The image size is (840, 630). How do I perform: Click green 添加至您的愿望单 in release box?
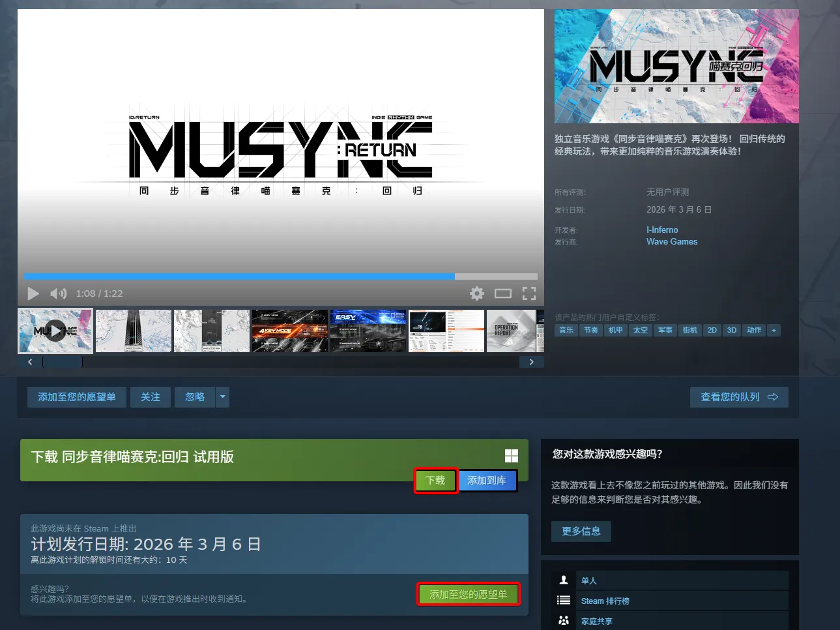click(x=468, y=594)
